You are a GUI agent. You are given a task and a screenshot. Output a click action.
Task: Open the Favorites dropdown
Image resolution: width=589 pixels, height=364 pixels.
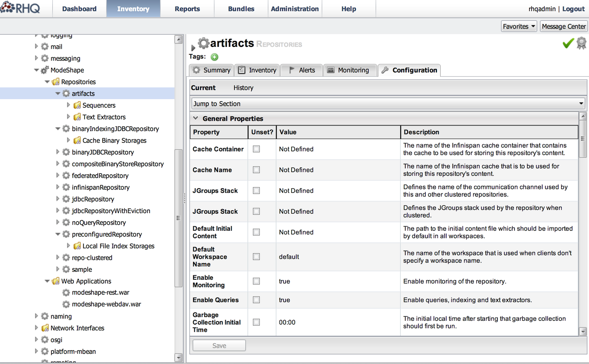point(519,26)
